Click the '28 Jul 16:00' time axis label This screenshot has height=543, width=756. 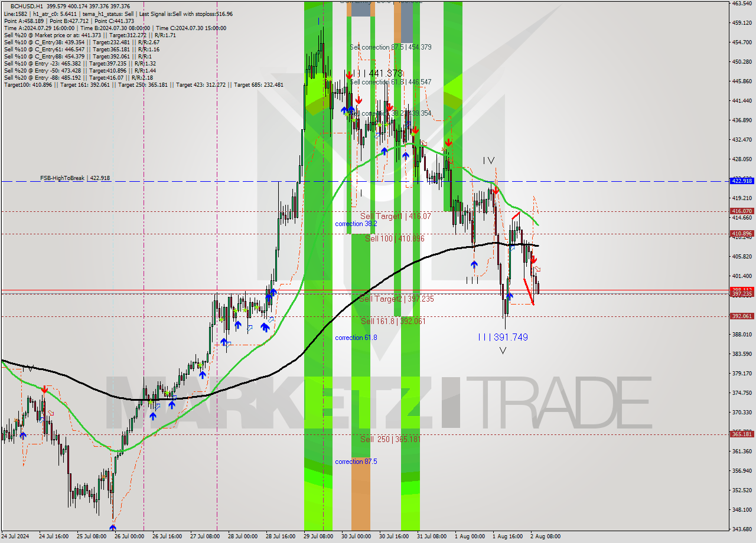click(280, 537)
